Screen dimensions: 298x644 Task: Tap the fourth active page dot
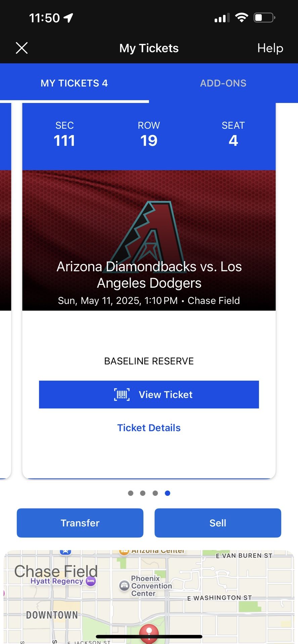click(x=168, y=493)
